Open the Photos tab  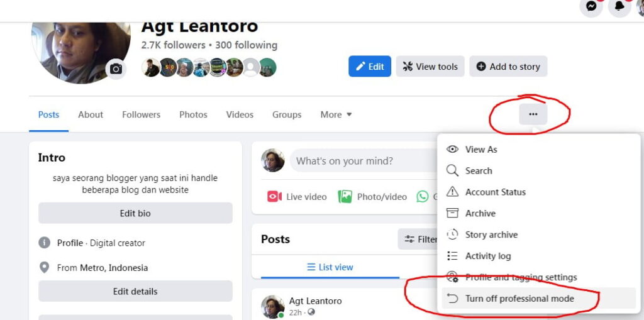pos(194,114)
